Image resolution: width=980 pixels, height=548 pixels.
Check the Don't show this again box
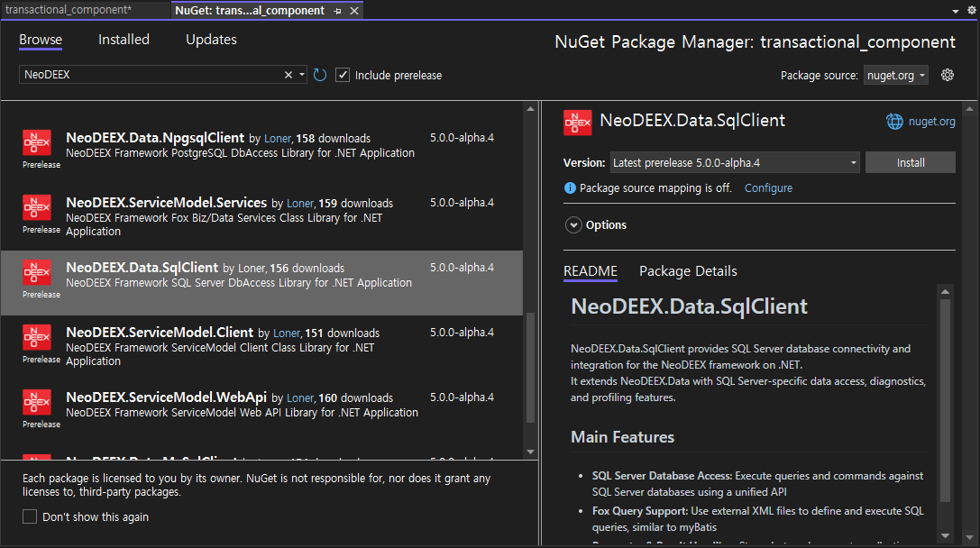(30, 516)
